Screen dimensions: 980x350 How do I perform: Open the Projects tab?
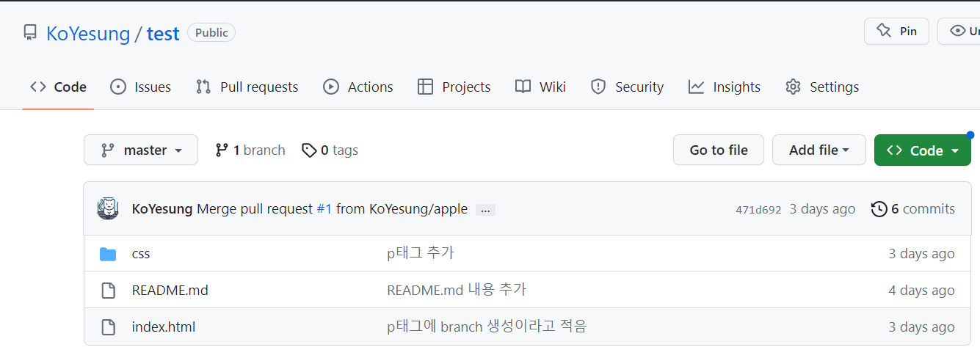[454, 87]
